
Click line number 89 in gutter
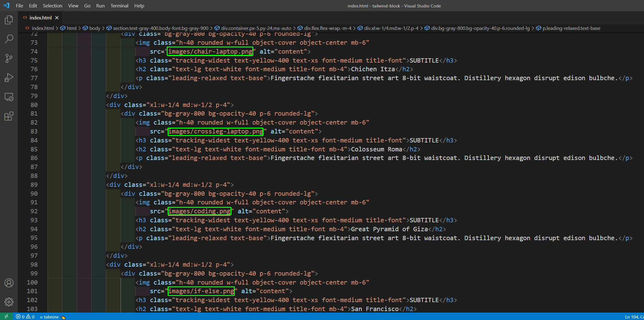tap(34, 185)
